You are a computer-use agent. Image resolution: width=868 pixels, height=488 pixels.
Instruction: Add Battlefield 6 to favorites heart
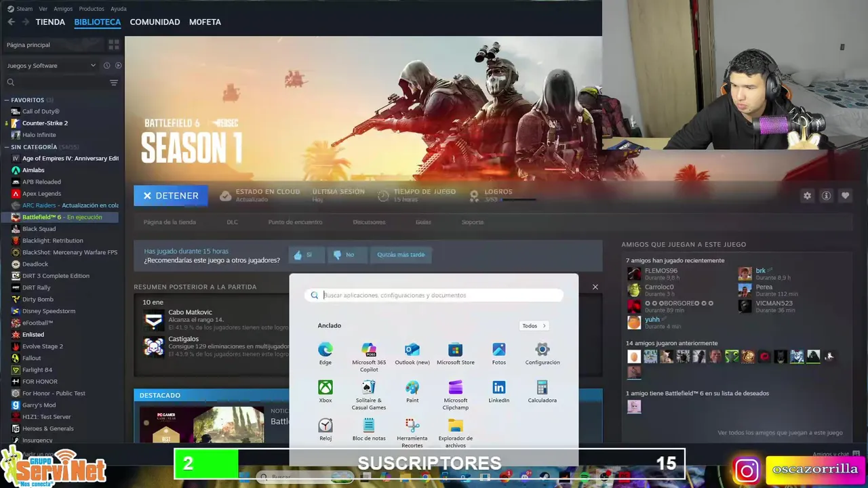click(845, 196)
